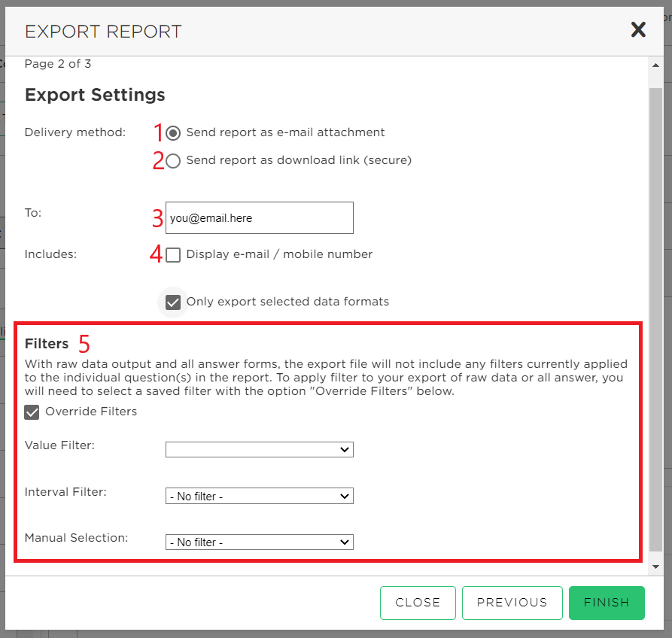This screenshot has height=638, width=672.
Task: Open the Value Filter dropdown
Action: tap(260, 449)
